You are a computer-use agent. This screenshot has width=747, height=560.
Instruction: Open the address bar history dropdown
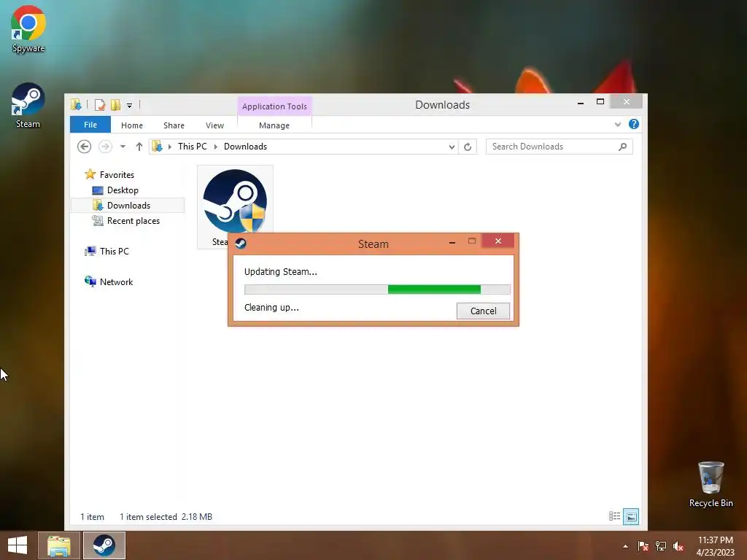[x=452, y=147]
